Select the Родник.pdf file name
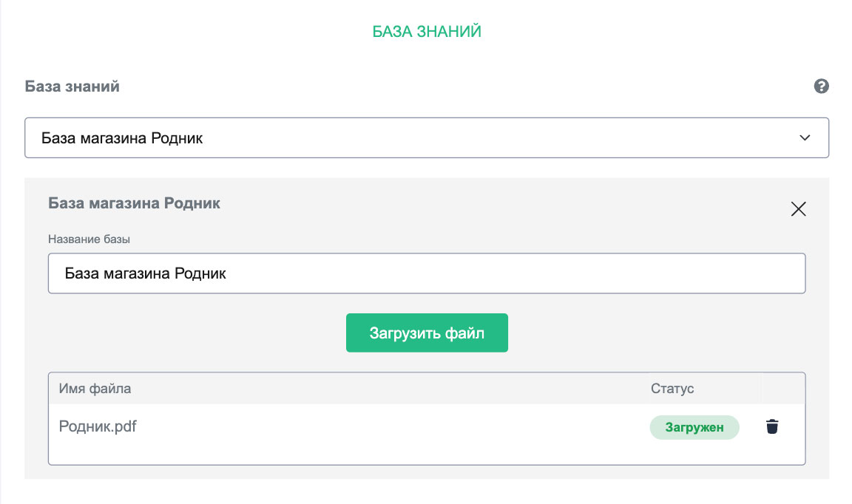The height and width of the screenshot is (504, 852). tap(98, 426)
